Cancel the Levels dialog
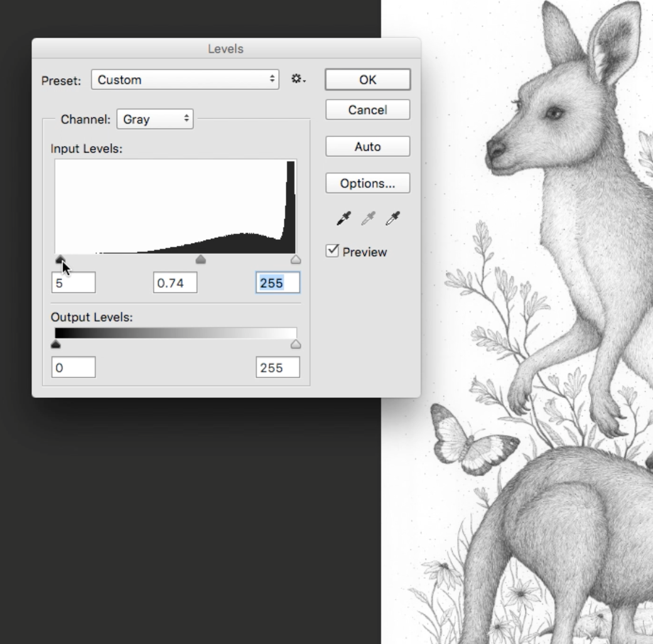 pyautogui.click(x=368, y=110)
